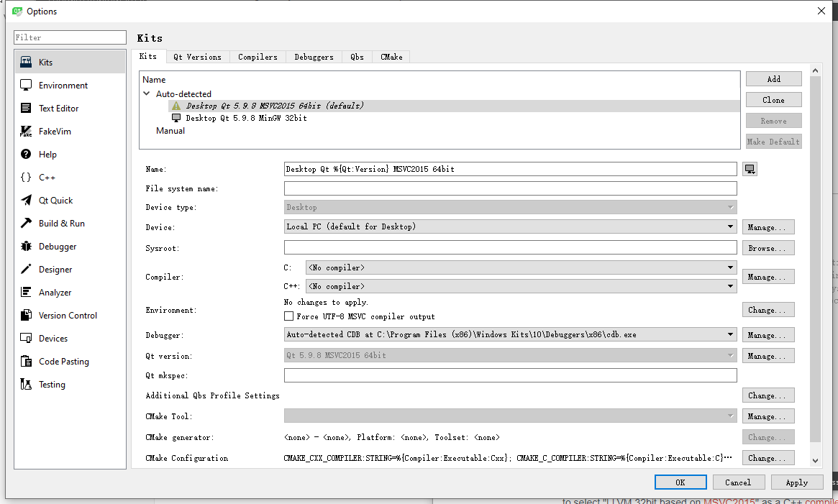The width and height of the screenshot is (838, 504).
Task: Click the Clone kit button
Action: (773, 100)
